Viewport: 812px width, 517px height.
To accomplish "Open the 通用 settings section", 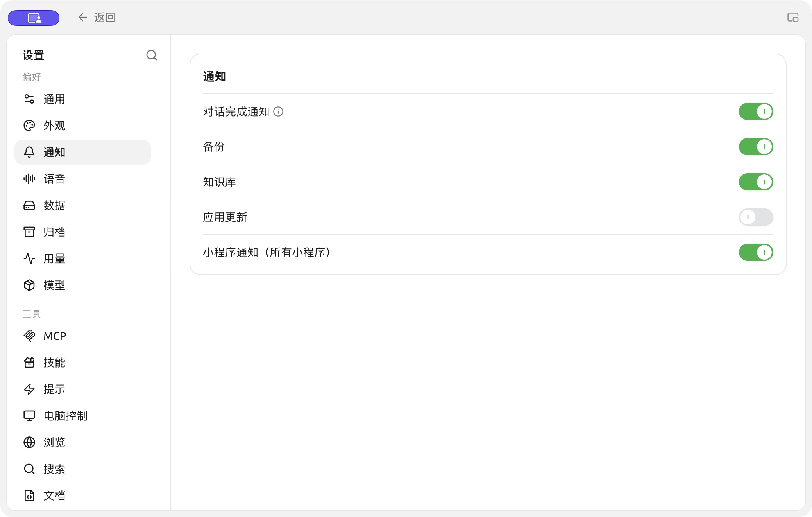I will (x=82, y=99).
